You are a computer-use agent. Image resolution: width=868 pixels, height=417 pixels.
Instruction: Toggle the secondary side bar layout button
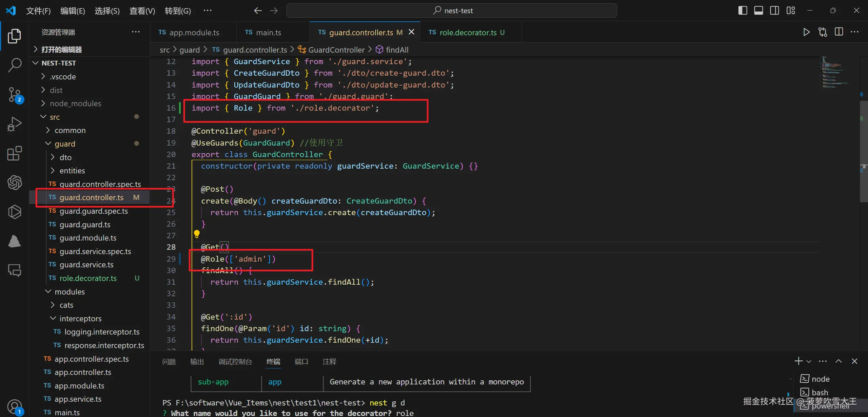point(774,11)
